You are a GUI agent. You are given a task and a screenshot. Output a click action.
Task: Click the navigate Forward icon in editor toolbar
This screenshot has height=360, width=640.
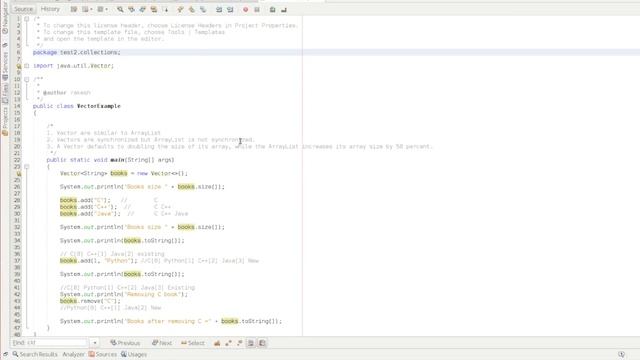[x=100, y=9]
